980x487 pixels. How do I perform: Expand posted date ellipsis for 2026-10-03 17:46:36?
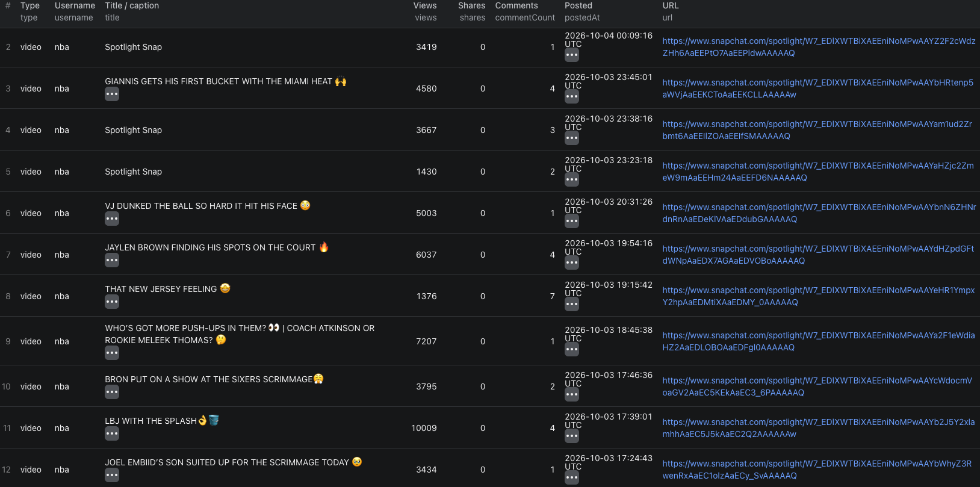point(572,394)
